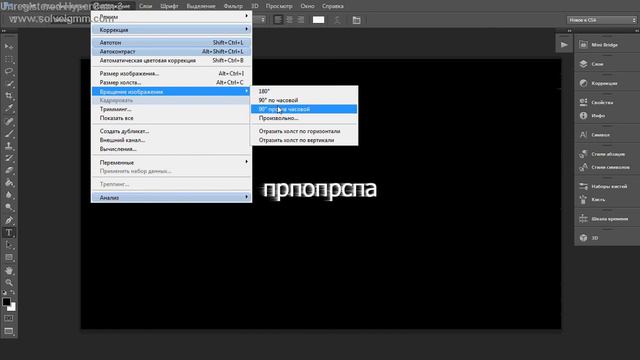
Task: Open the Окно menu
Action: coord(307,6)
